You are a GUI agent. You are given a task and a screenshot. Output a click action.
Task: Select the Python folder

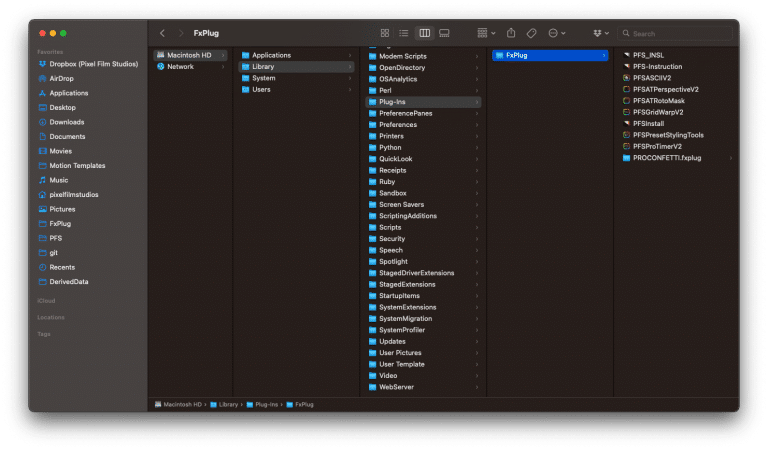pos(423,147)
